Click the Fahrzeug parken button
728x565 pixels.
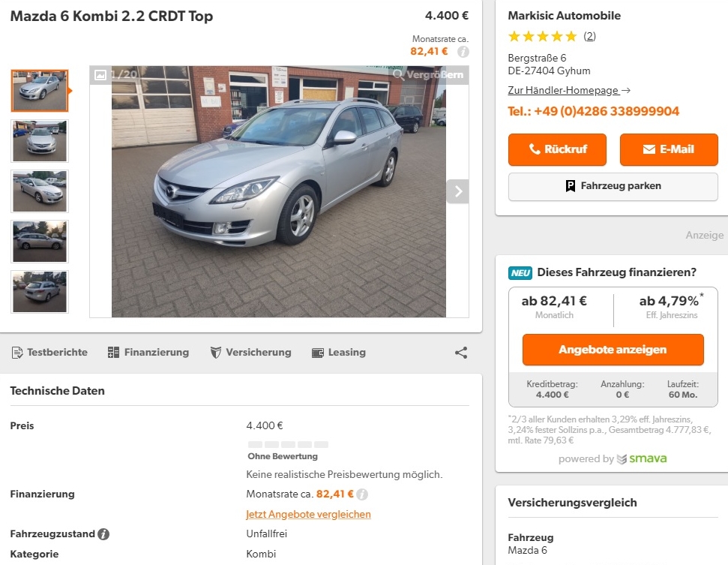point(613,186)
